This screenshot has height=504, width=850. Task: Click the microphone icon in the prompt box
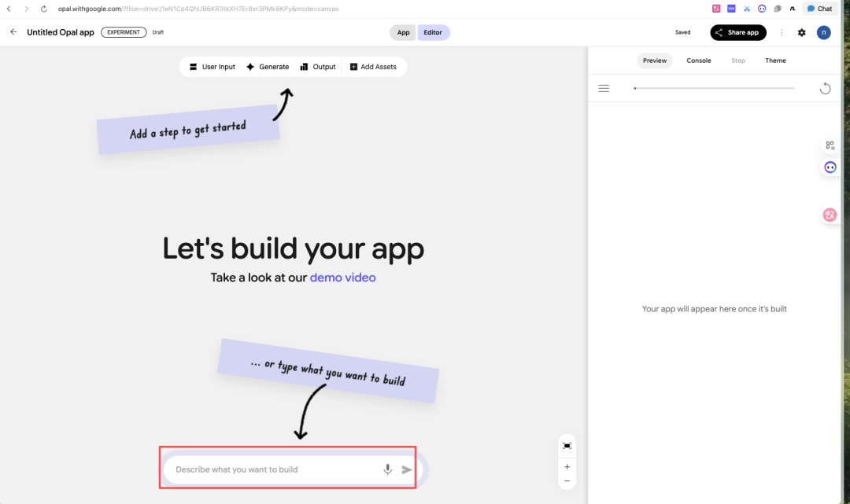(x=387, y=469)
